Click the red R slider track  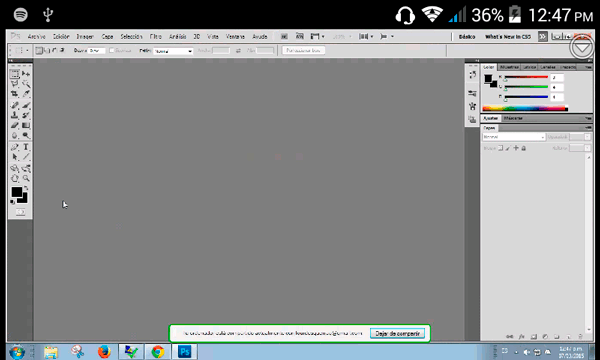point(526,77)
